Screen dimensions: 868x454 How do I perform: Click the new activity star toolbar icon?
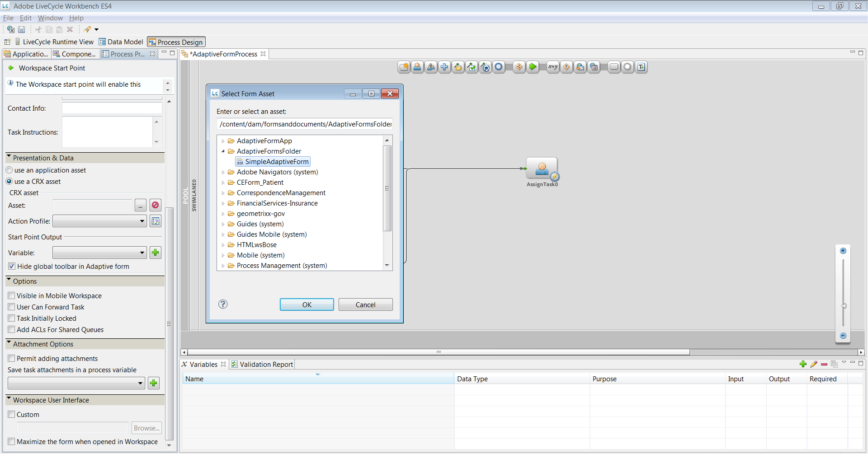[x=404, y=67]
